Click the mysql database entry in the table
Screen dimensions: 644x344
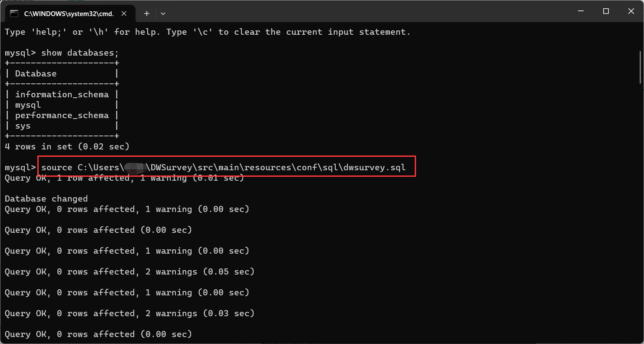coord(28,105)
